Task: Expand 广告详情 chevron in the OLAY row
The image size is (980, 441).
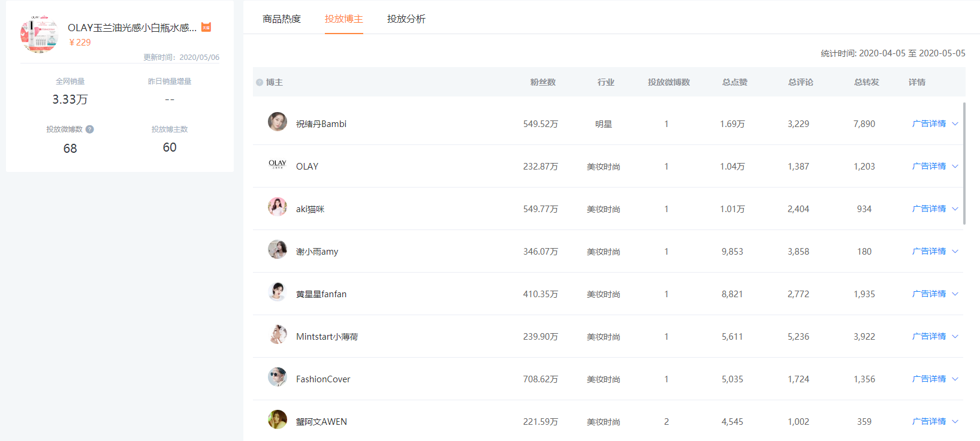Action: 955,167
